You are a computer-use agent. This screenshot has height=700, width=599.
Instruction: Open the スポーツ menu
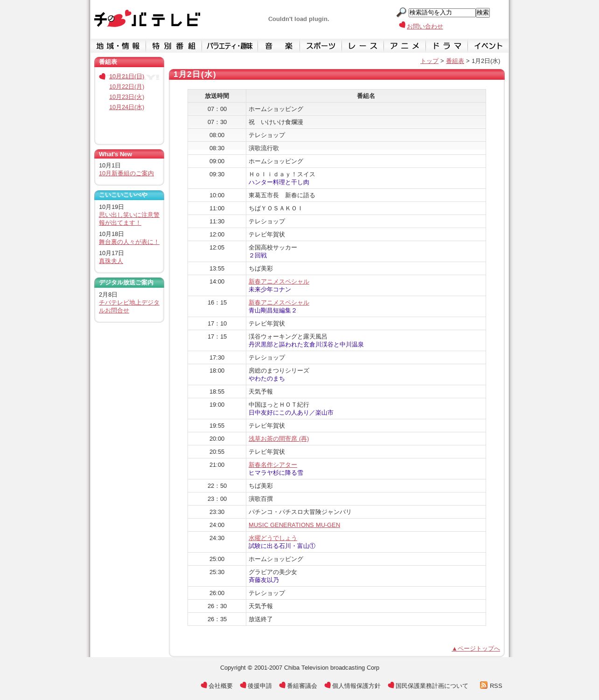321,46
